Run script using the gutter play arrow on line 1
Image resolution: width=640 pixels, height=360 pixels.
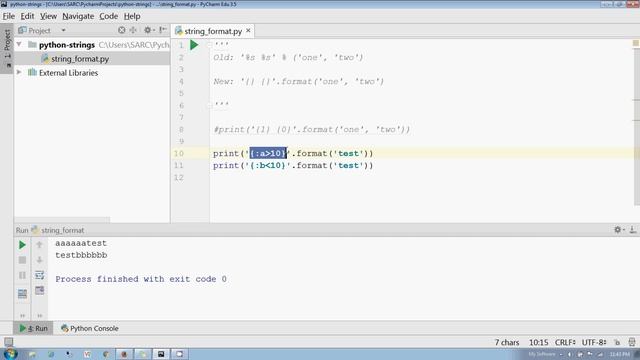(194, 45)
